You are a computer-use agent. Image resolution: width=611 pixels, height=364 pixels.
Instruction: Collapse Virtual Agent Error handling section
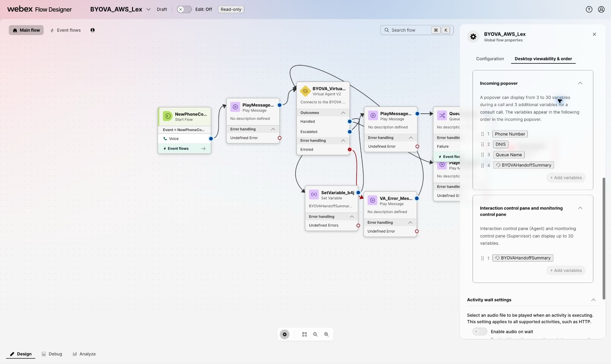tap(343, 141)
